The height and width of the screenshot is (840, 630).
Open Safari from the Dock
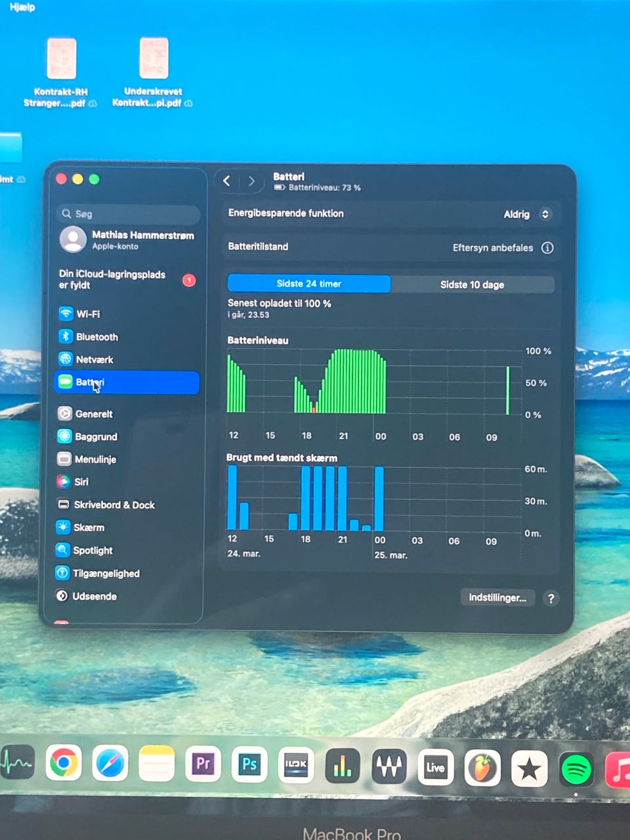click(x=110, y=764)
